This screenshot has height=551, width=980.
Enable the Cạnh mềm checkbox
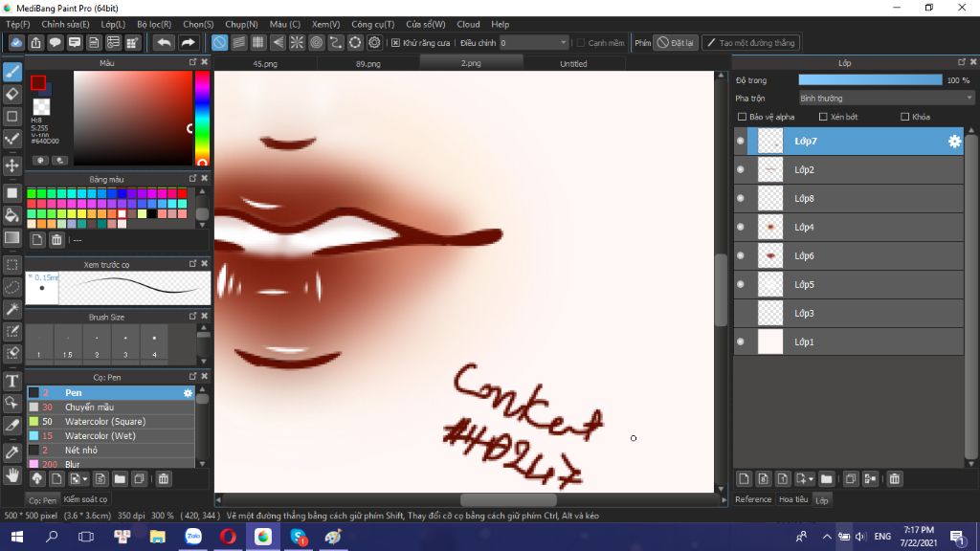(x=581, y=43)
